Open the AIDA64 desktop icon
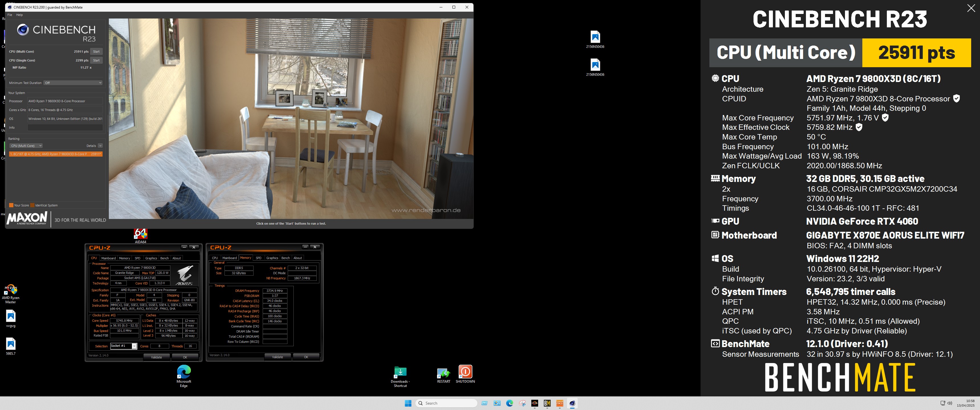The image size is (980, 410). [140, 236]
